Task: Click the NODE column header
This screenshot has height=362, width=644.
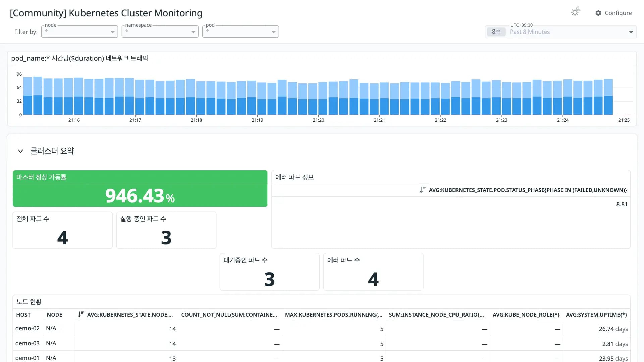Action: pyautogui.click(x=54, y=315)
